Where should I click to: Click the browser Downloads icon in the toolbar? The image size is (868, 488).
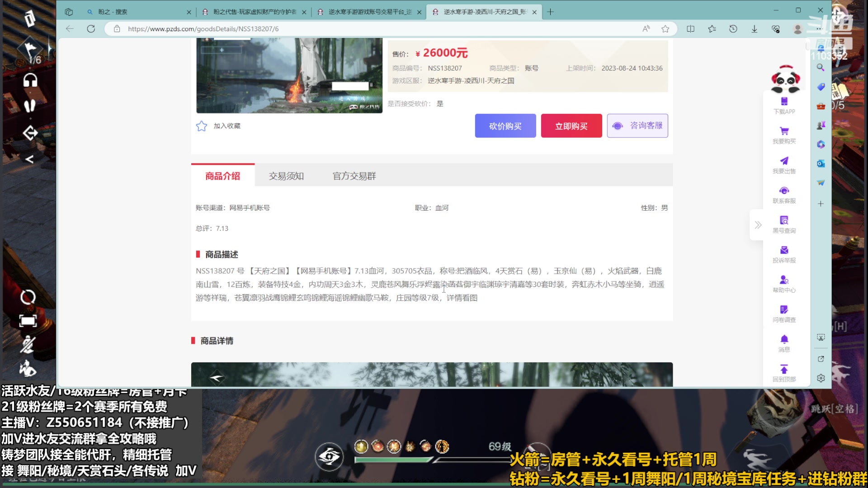point(754,28)
